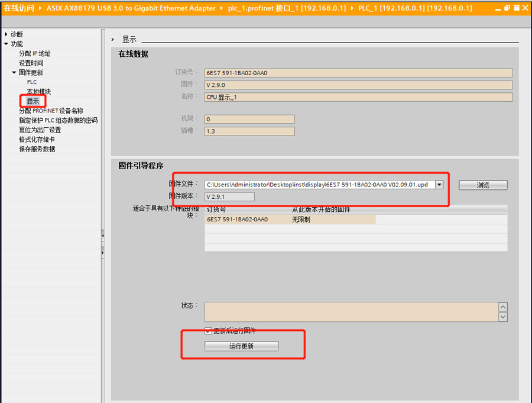Click the 运行更新 button

tap(241, 346)
